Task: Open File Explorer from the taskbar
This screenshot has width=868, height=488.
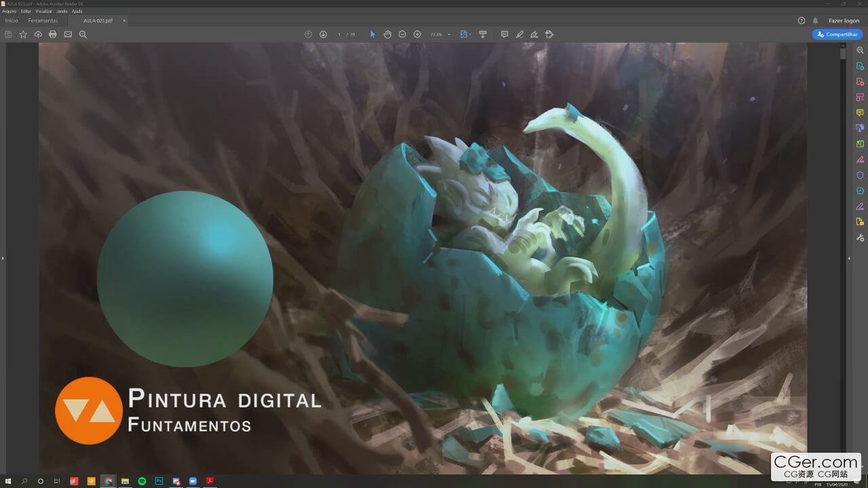Action: 125,481
